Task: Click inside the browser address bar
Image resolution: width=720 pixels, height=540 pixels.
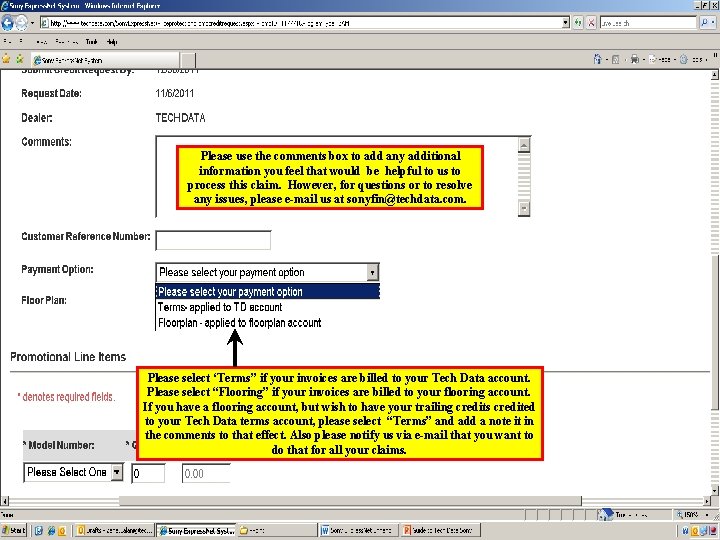Action: tap(301, 22)
